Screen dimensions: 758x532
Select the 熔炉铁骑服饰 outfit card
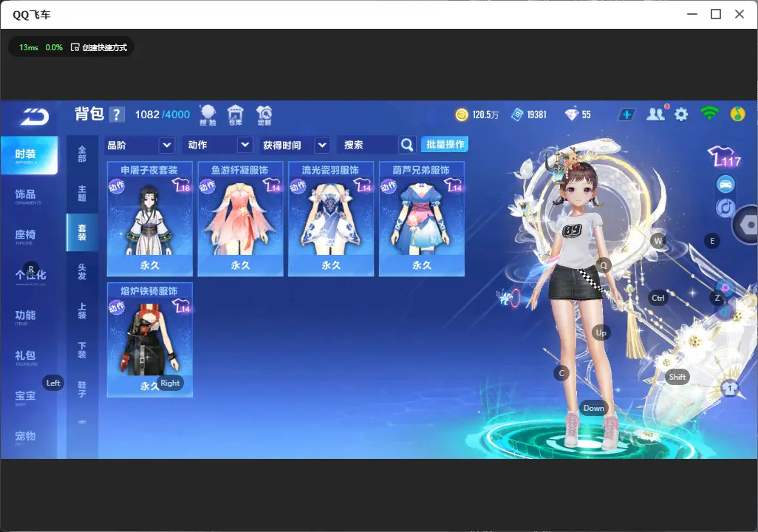[x=150, y=340]
